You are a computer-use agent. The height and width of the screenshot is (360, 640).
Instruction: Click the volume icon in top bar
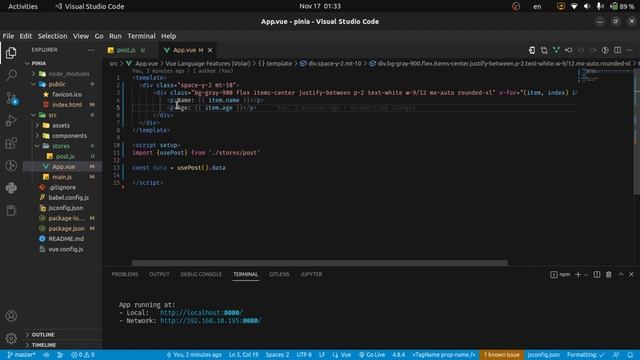587,6
